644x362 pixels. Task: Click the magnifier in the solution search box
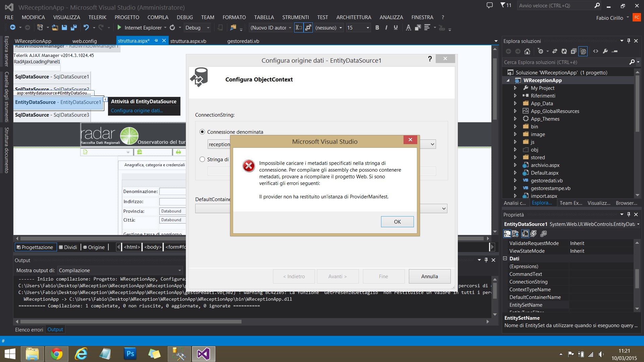pos(632,62)
